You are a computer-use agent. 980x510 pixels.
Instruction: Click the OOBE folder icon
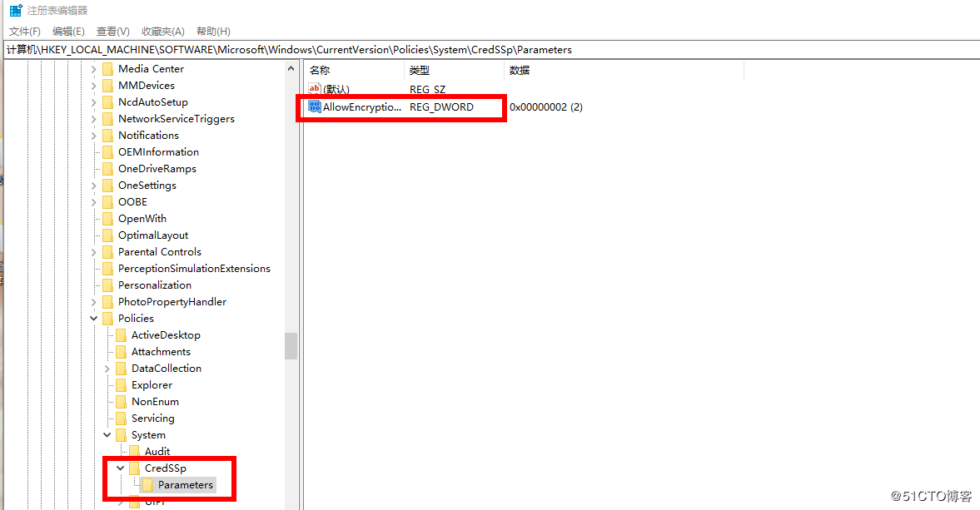coord(107,202)
